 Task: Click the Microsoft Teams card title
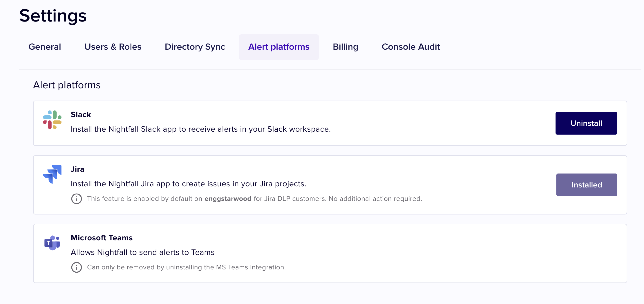pyautogui.click(x=102, y=238)
